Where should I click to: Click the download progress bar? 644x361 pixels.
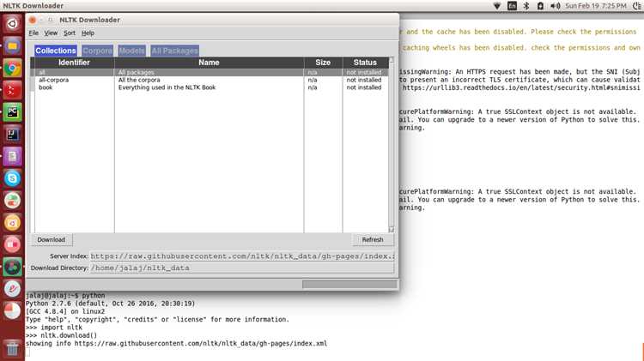(x=349, y=285)
